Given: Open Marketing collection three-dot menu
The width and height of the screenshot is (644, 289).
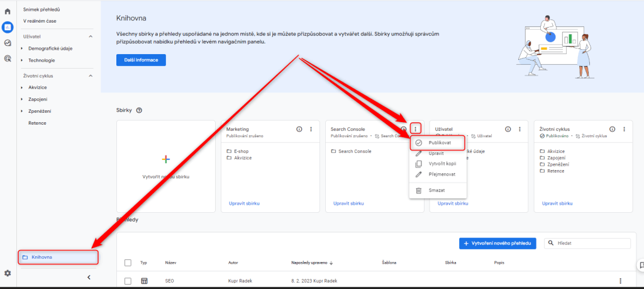Looking at the screenshot, I should click(311, 129).
